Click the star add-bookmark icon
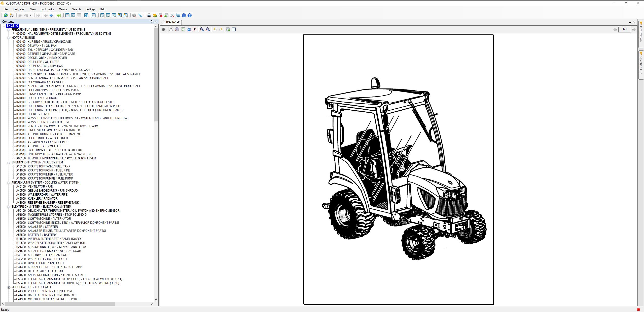 155,15
